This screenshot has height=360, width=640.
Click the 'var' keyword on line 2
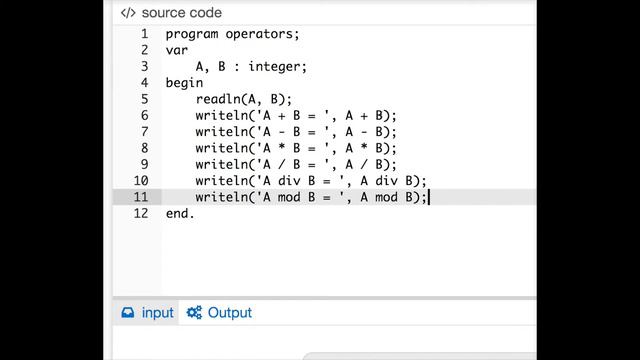(177, 50)
